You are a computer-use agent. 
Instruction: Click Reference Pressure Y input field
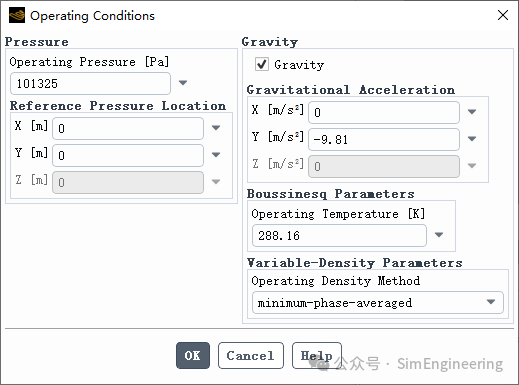click(x=128, y=155)
